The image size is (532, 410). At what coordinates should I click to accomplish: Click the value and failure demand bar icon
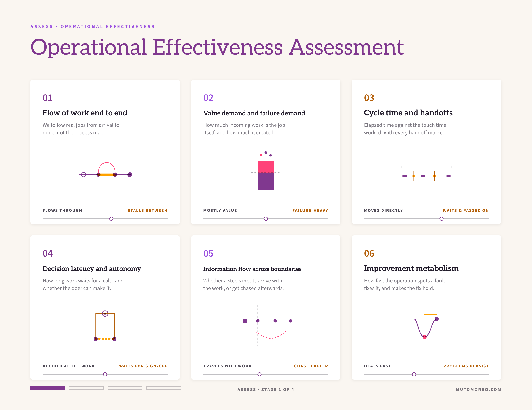click(266, 171)
